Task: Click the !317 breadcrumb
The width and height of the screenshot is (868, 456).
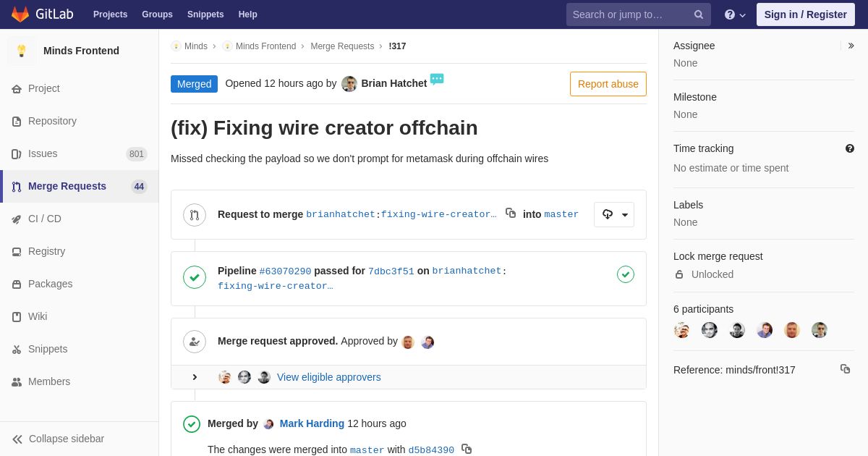Action: click(397, 46)
